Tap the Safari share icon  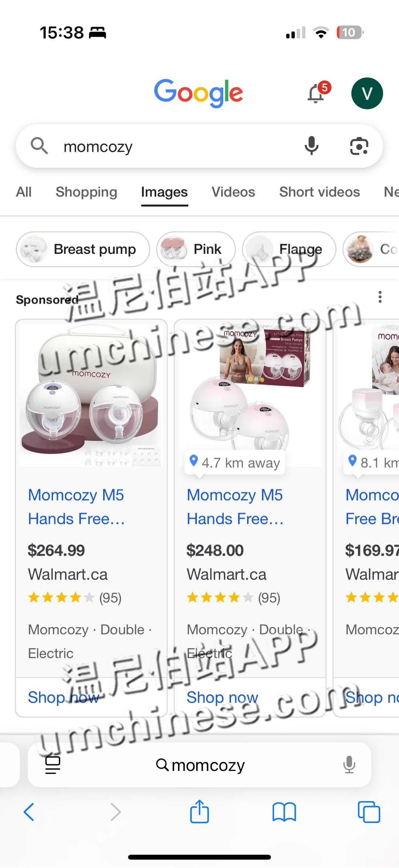[199, 811]
